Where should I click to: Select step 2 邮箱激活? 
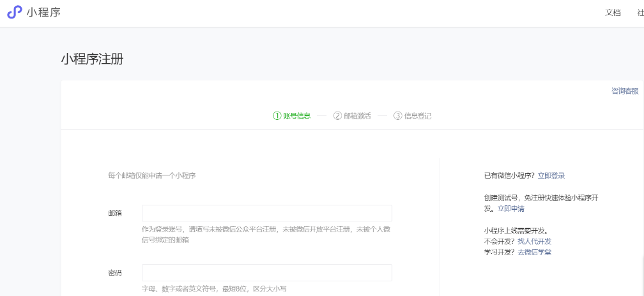click(x=352, y=116)
